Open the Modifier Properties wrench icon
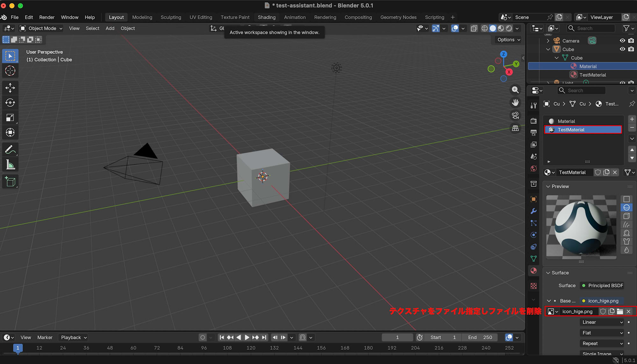Image resolution: width=637 pixels, height=364 pixels. (x=534, y=211)
